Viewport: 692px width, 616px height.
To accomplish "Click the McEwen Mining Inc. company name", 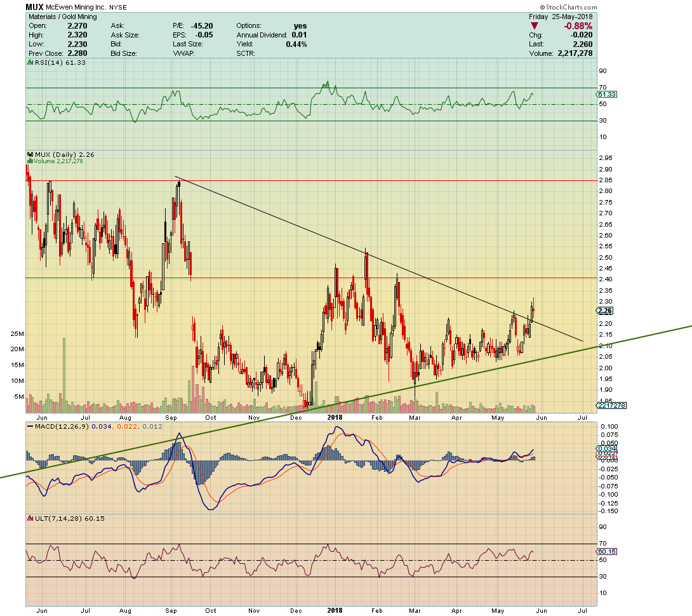I will point(76,8).
